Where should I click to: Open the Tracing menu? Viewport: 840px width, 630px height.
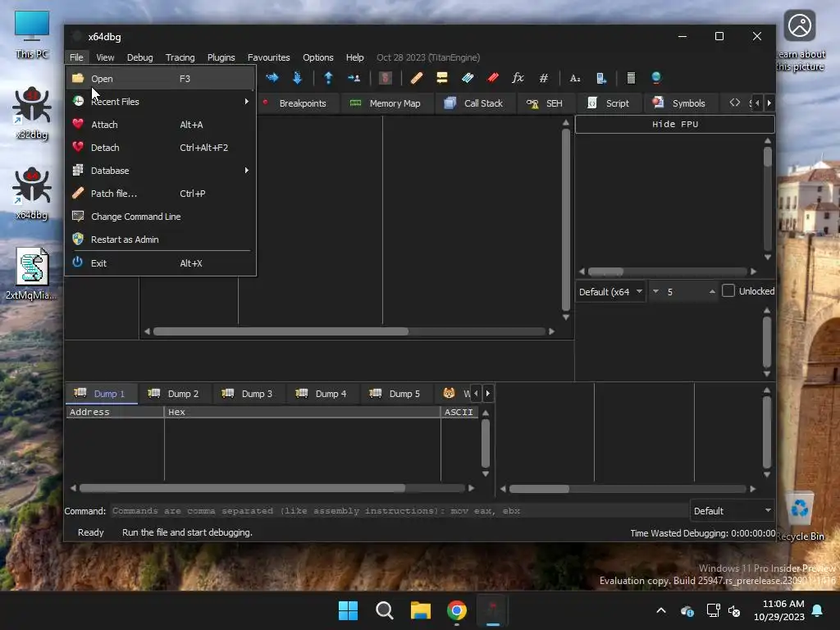[180, 57]
